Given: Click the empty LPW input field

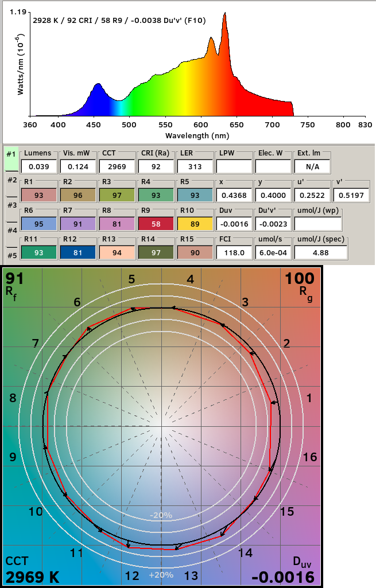Looking at the screenshot, I should pyautogui.click(x=234, y=166).
